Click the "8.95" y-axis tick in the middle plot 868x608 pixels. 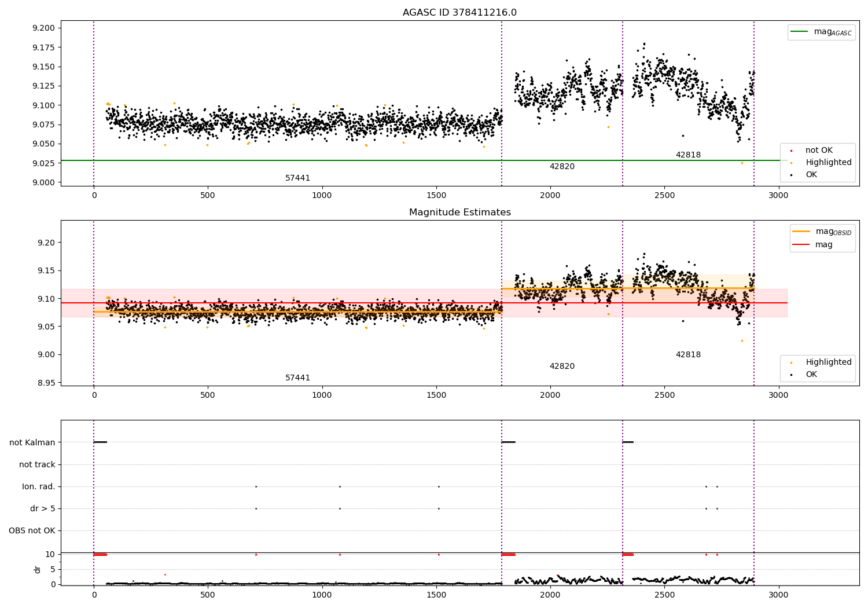tap(46, 383)
